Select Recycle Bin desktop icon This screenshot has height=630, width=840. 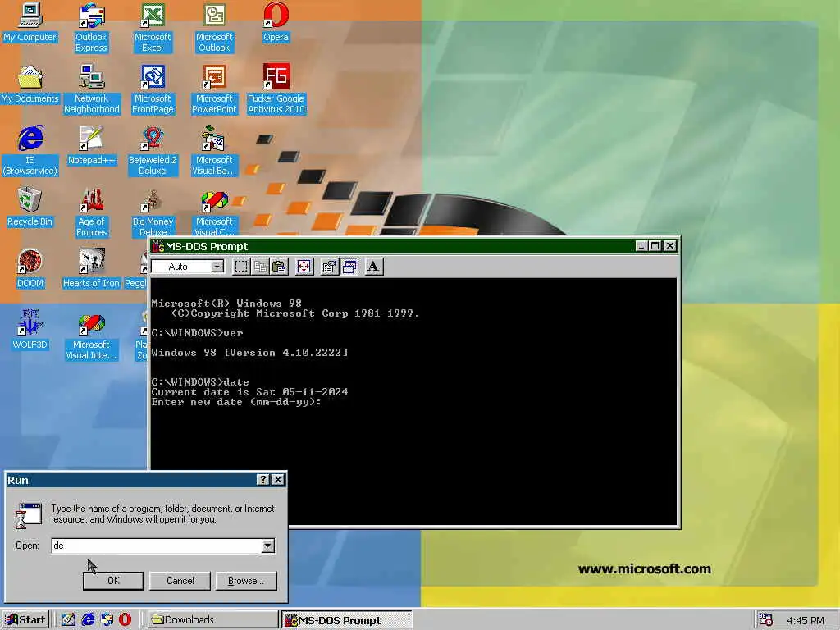(x=30, y=208)
